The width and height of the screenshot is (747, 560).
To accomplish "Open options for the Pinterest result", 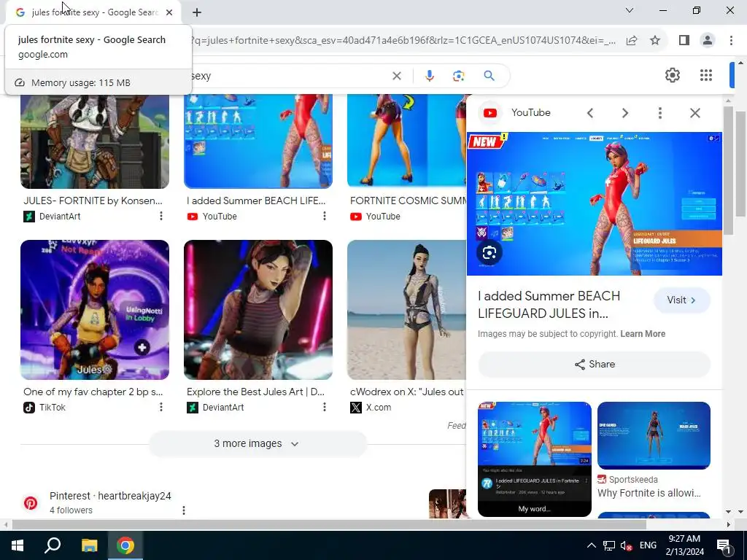I will tap(184, 510).
